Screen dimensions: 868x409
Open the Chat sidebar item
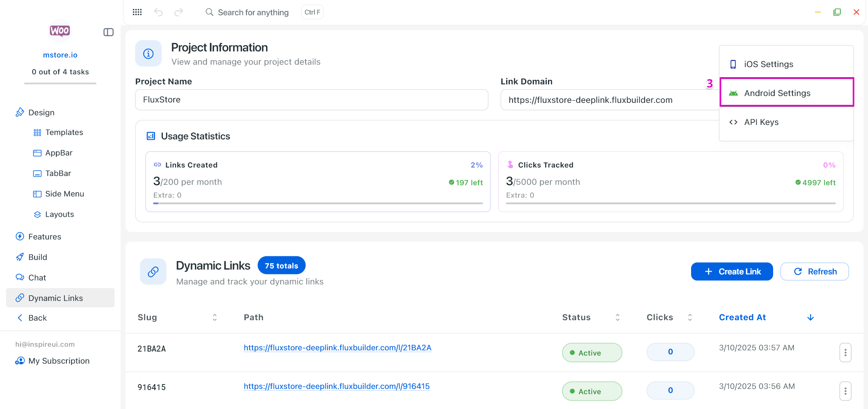tap(37, 278)
